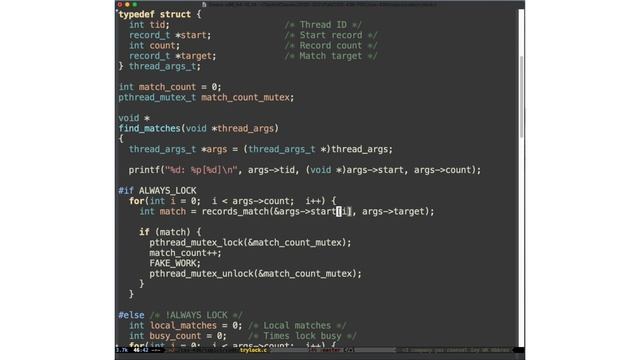Click the '/* Times lock busy */' comment
This screenshot has width=640, height=360.
302,336
